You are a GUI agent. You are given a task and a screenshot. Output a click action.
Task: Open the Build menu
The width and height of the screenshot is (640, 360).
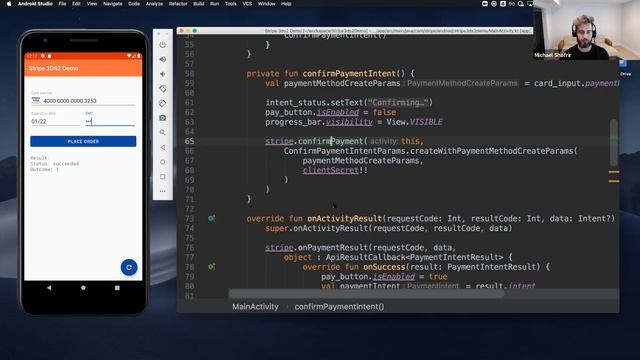pyautogui.click(x=199, y=4)
